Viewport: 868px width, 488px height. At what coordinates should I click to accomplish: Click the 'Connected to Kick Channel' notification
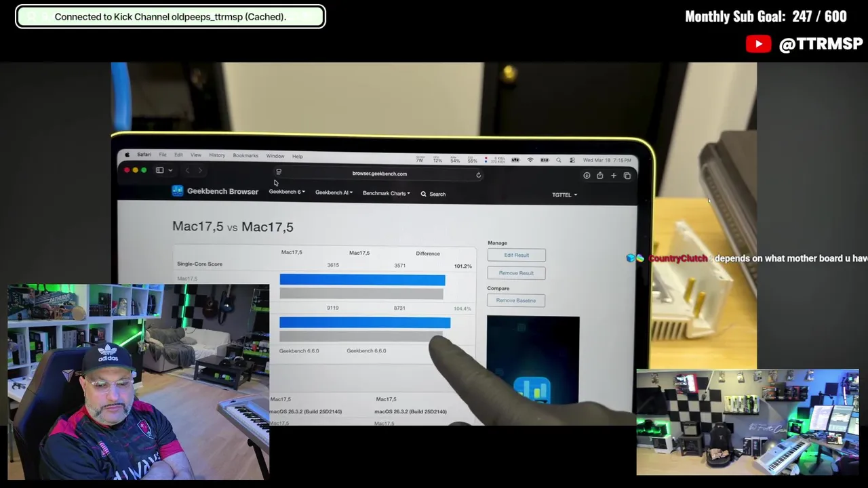pos(170,17)
